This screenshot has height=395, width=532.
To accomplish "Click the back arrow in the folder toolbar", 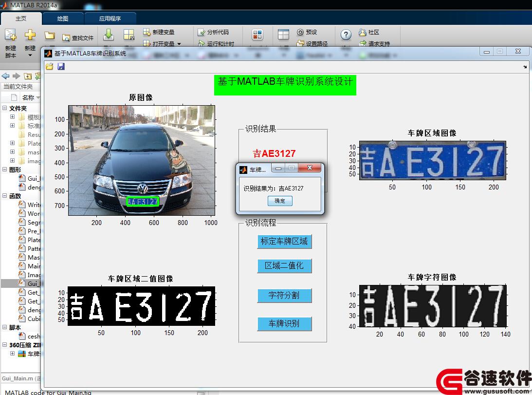I will coord(5,76).
